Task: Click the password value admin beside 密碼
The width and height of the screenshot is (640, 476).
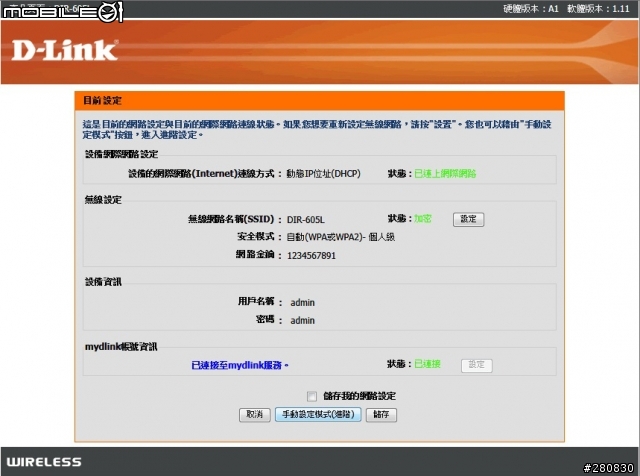Action: pyautogui.click(x=302, y=320)
